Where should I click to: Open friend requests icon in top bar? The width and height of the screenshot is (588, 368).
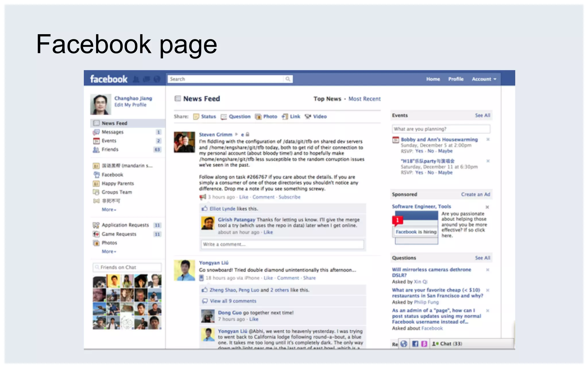pyautogui.click(x=136, y=79)
